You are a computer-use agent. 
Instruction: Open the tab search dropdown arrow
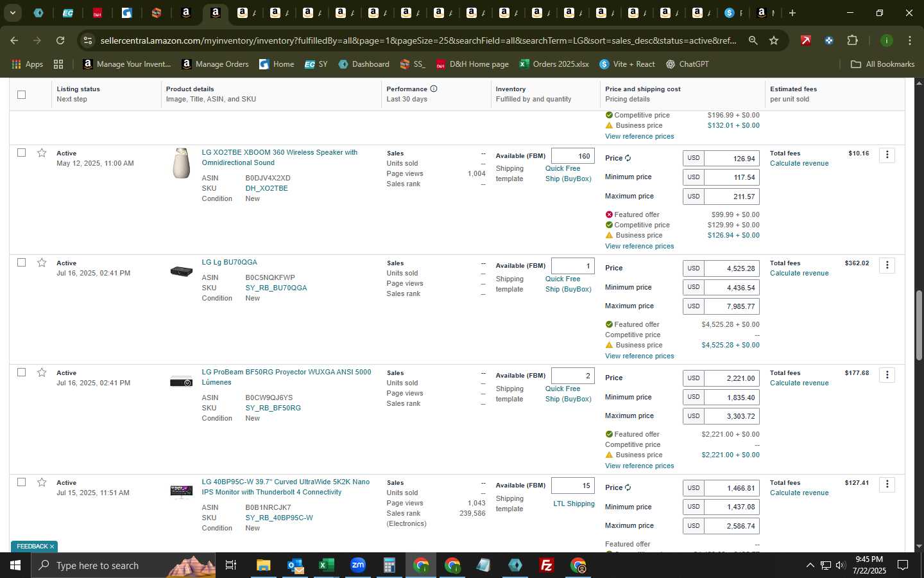pos(12,13)
